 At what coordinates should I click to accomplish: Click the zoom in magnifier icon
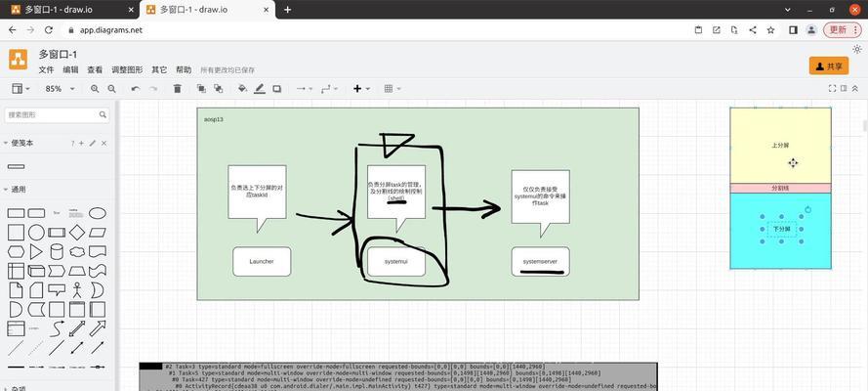pyautogui.click(x=95, y=89)
